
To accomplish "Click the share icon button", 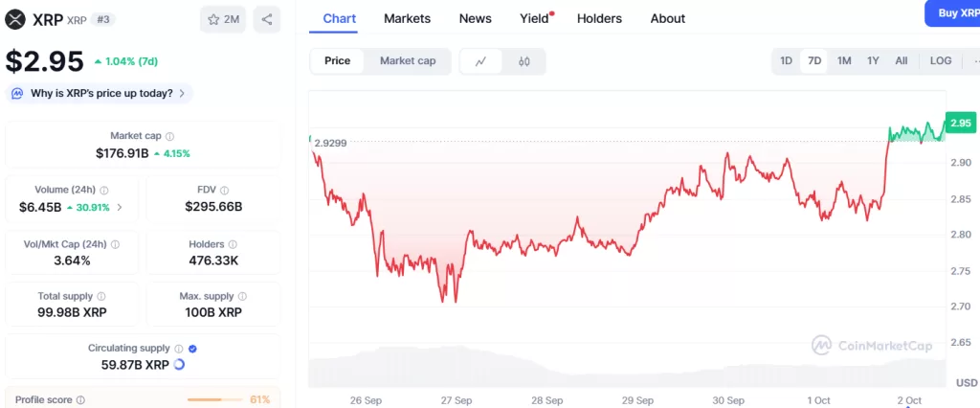I will 267,19.
